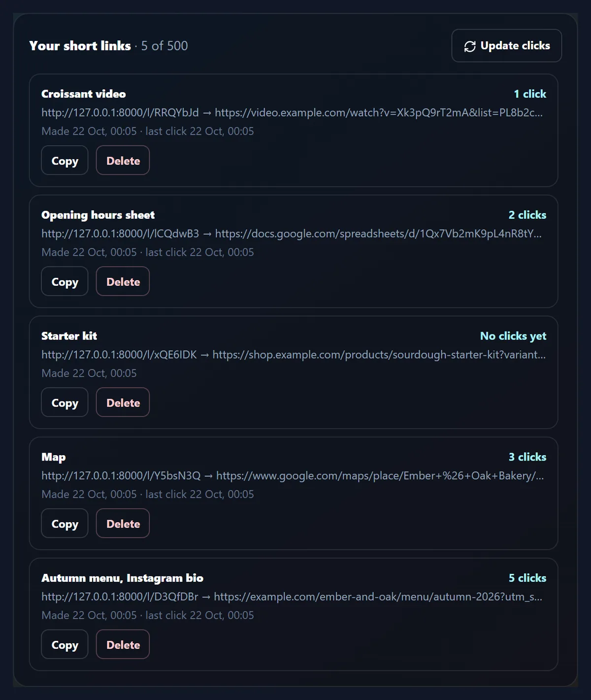Click the shop.example.com destination URL
This screenshot has height=700, width=591.
pos(379,355)
